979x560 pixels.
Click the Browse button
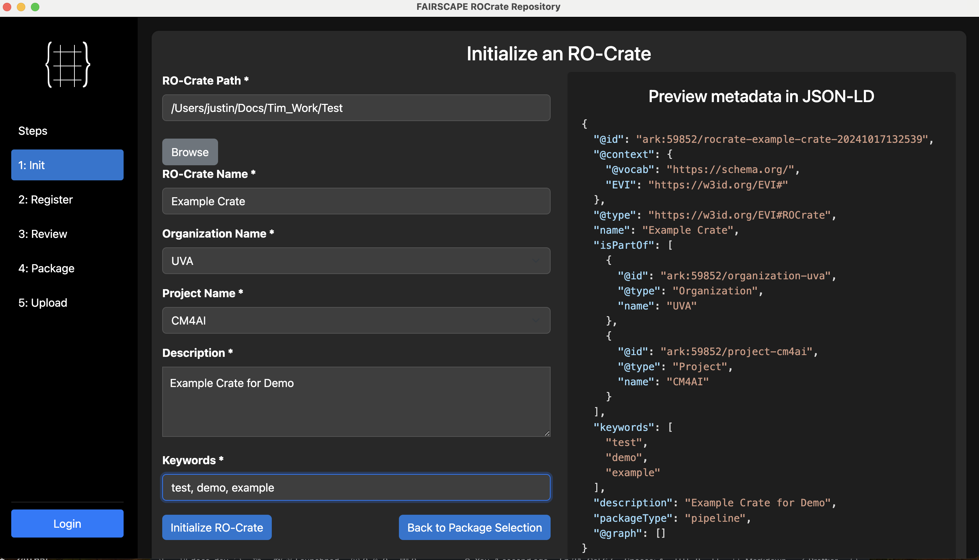(x=190, y=152)
